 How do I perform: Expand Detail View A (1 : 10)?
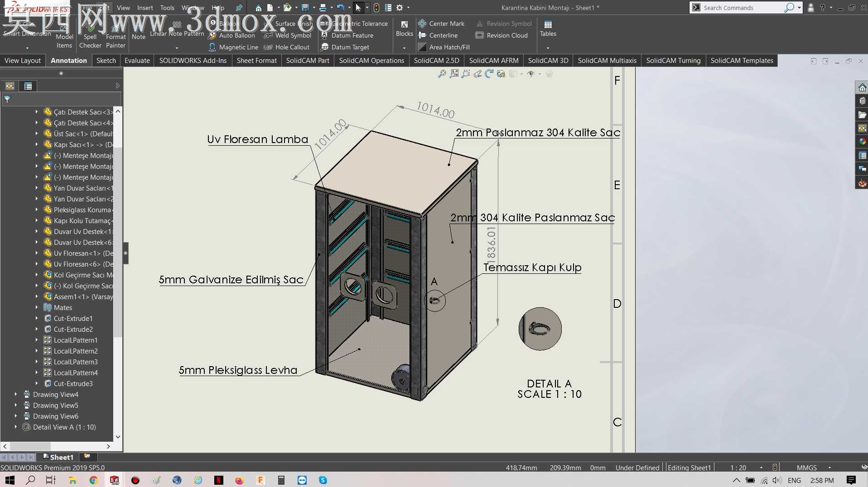(16, 427)
